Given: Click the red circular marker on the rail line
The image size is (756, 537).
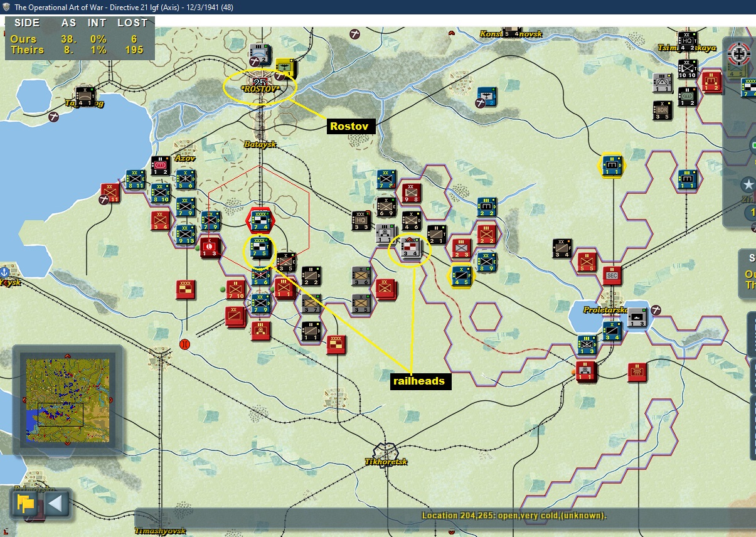Looking at the screenshot, I should [x=185, y=344].
